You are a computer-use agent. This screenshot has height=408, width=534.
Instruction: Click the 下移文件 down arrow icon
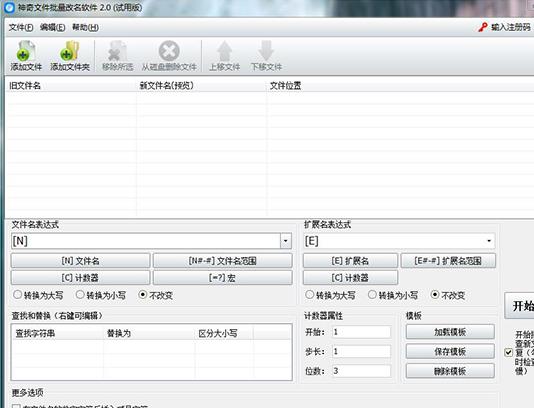(266, 50)
